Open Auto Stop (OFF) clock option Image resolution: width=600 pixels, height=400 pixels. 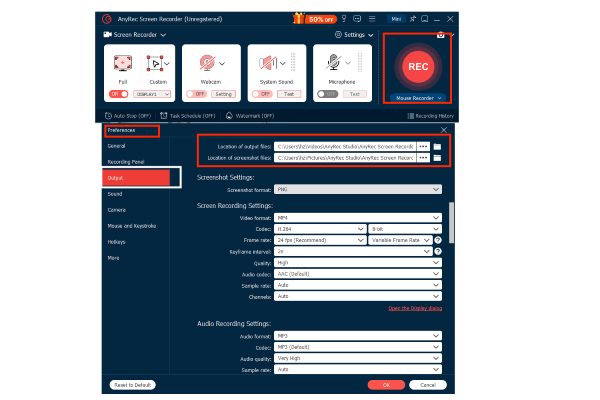point(128,116)
